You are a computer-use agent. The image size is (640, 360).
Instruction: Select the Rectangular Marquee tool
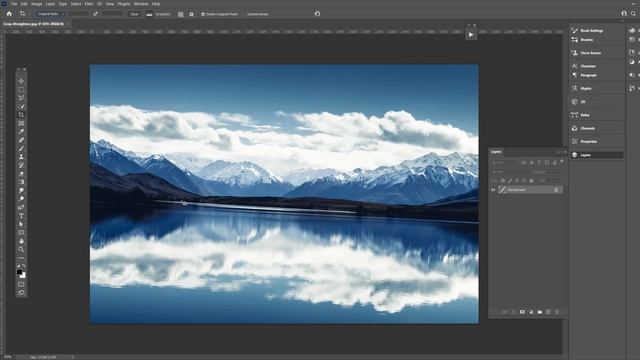pos(21,89)
